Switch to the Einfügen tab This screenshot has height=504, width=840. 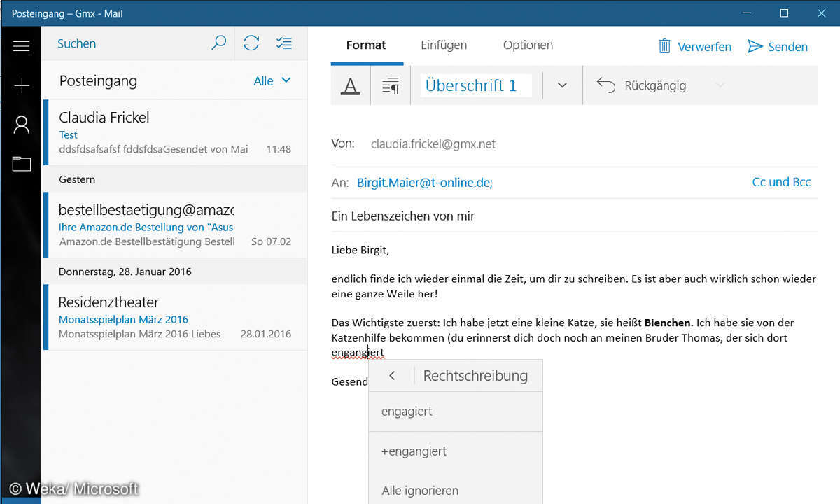point(444,45)
